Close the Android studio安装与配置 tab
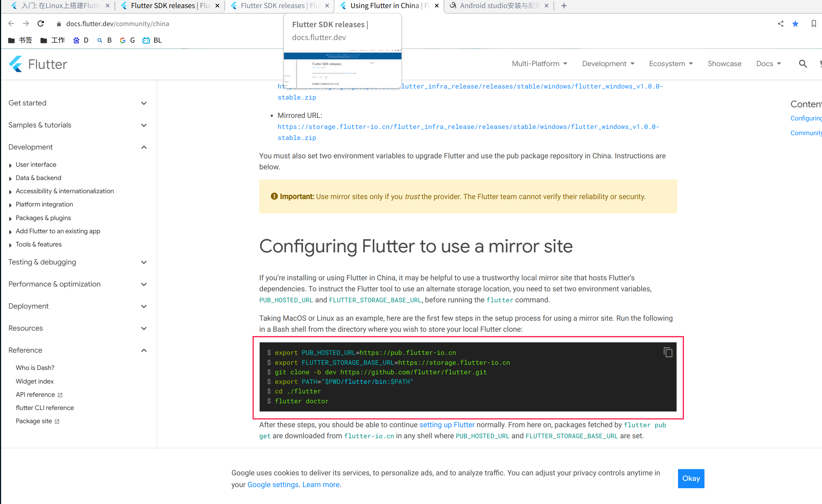The image size is (822, 504). click(x=546, y=6)
